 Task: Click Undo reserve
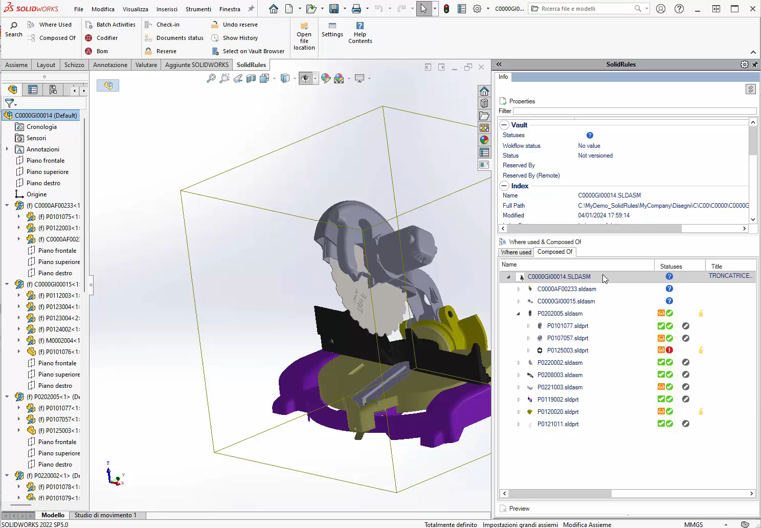coord(234,25)
